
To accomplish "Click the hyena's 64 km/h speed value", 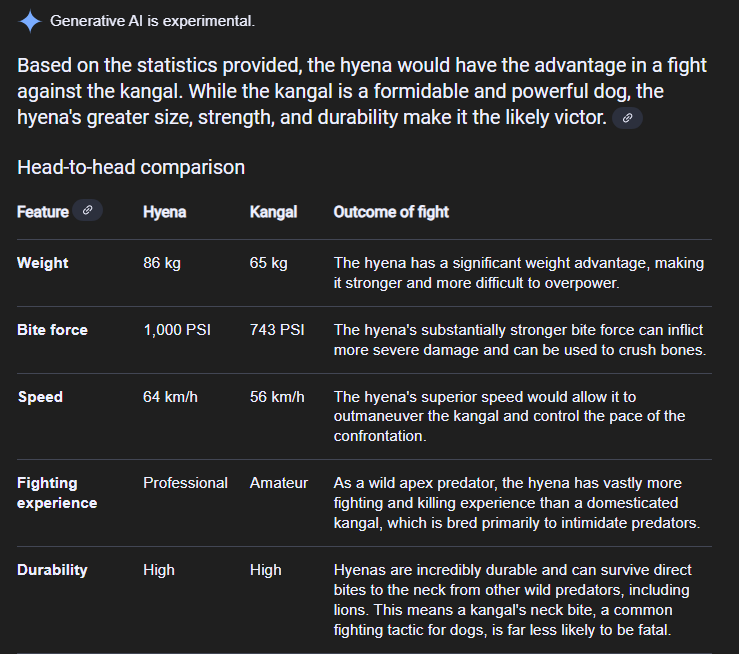I will [x=170, y=397].
